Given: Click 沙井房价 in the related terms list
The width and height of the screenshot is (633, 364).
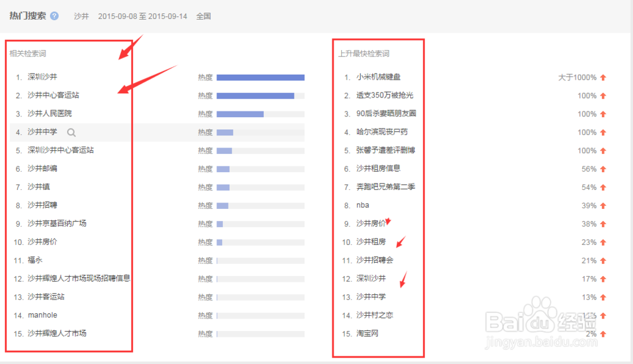Looking at the screenshot, I should (x=42, y=242).
